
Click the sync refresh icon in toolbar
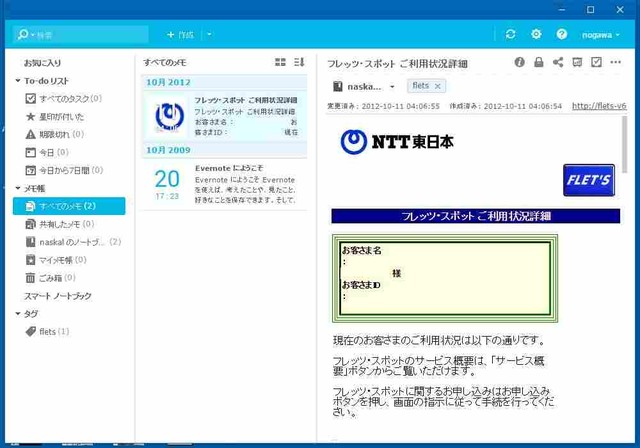(x=510, y=34)
